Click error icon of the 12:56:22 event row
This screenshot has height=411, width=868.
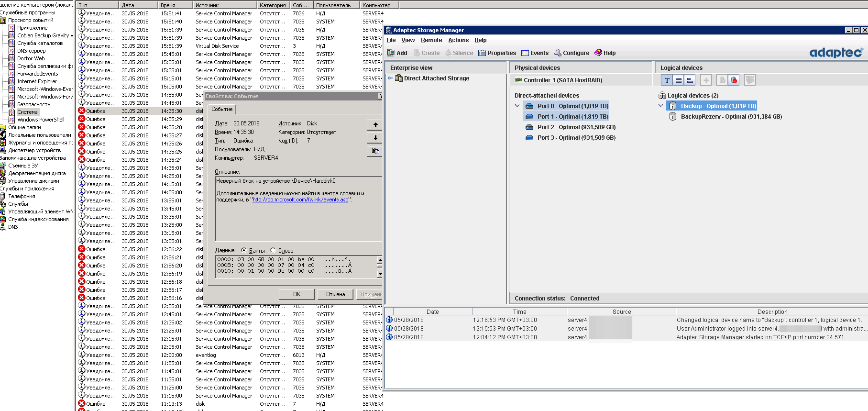82,249
